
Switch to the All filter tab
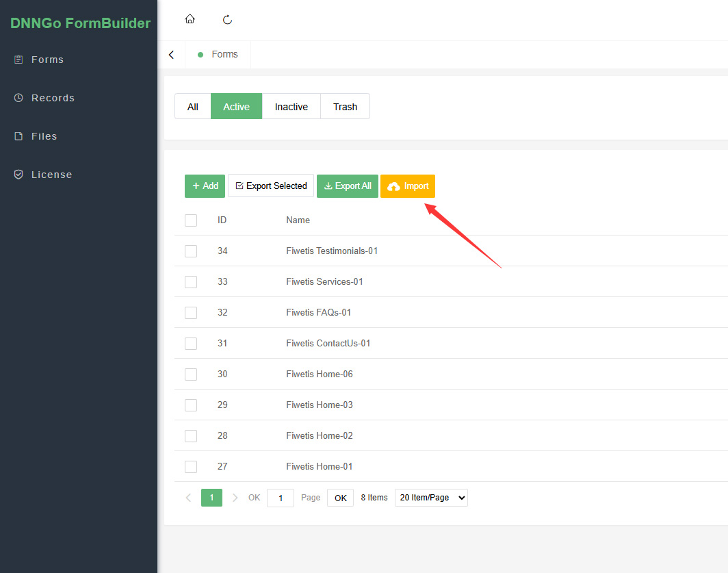tap(193, 106)
